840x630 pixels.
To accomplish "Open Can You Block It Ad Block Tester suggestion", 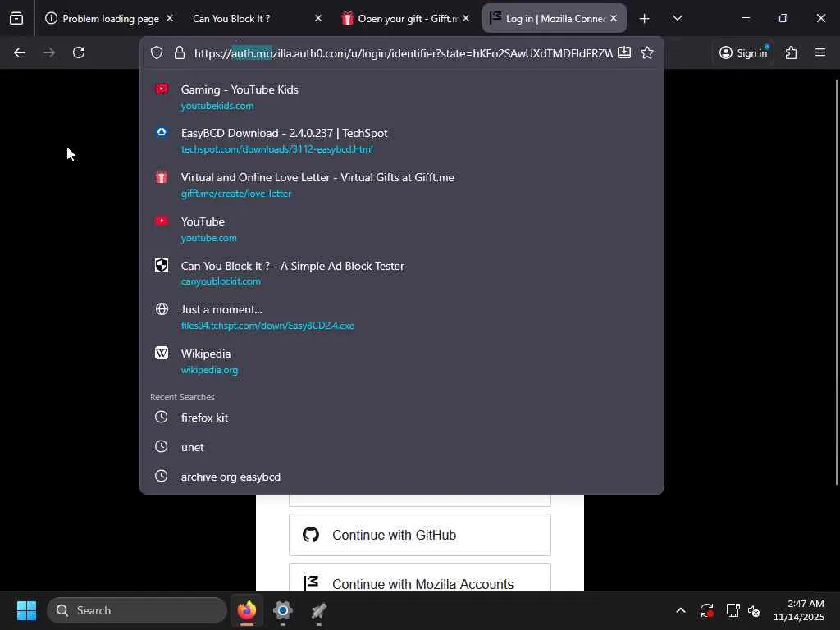I will coord(402,273).
